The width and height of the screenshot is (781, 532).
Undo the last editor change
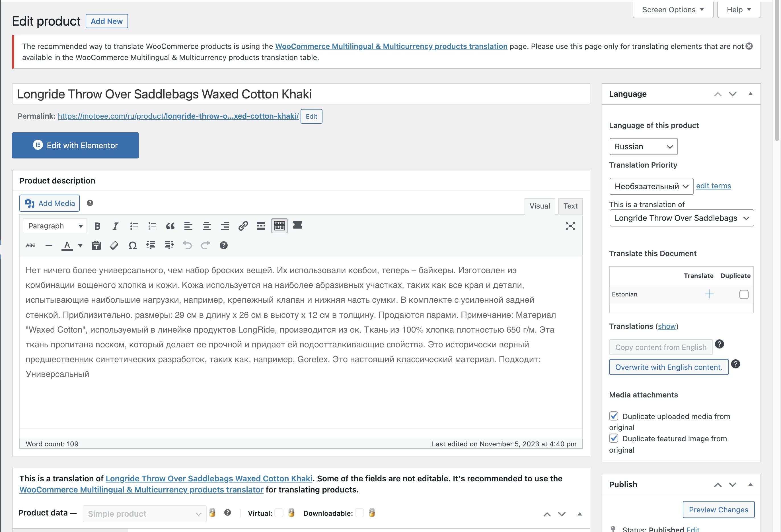point(187,246)
